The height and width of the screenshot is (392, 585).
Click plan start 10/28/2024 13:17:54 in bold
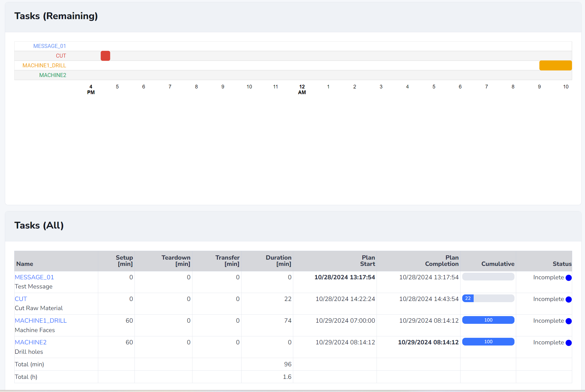coord(345,277)
